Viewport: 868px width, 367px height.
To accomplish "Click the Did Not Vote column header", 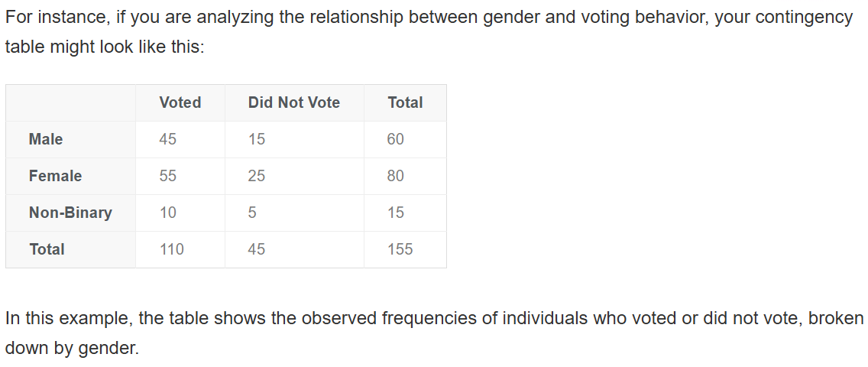I will (294, 102).
